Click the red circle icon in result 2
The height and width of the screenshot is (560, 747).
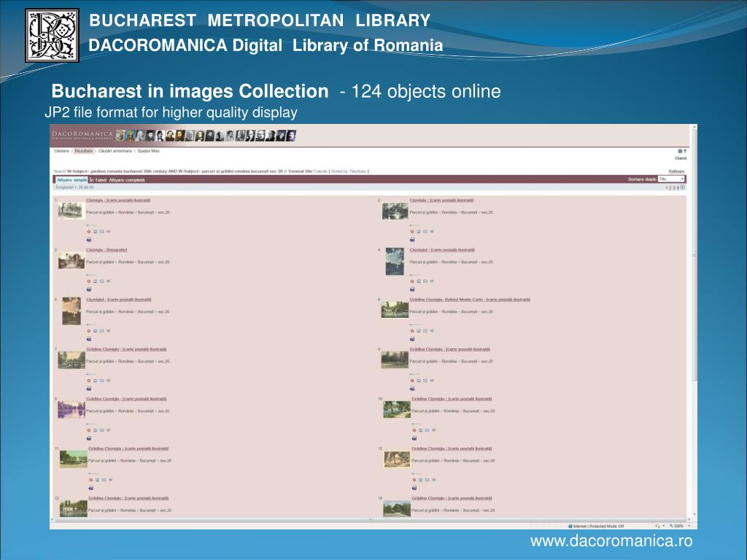click(412, 231)
